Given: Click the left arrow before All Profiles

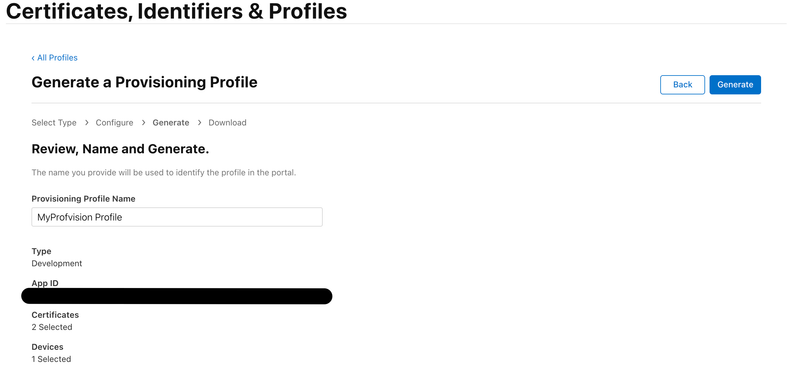Looking at the screenshot, I should tap(33, 58).
